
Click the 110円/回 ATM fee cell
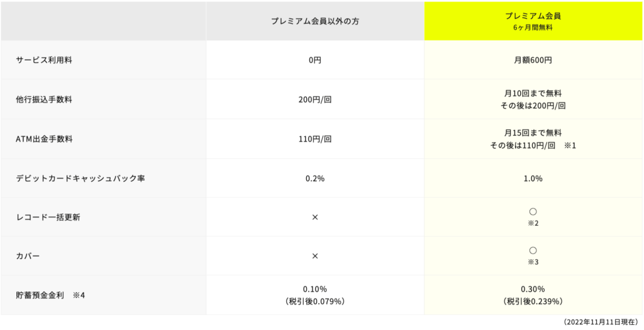(x=315, y=139)
